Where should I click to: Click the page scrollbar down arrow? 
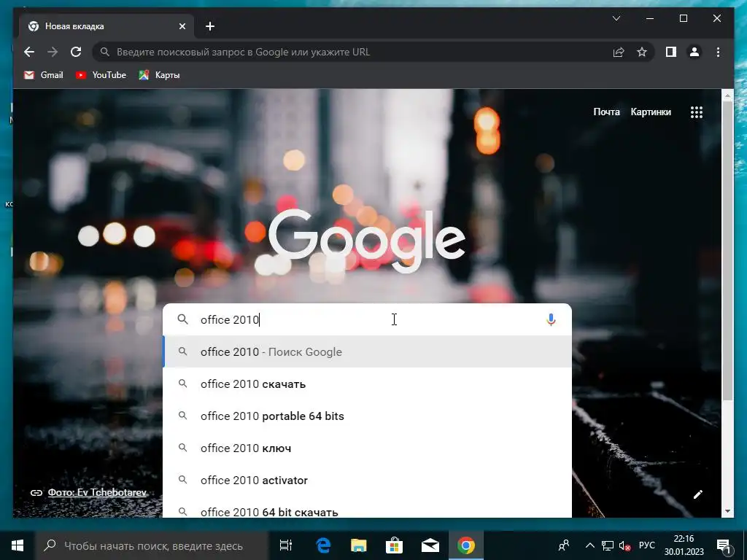tap(727, 511)
